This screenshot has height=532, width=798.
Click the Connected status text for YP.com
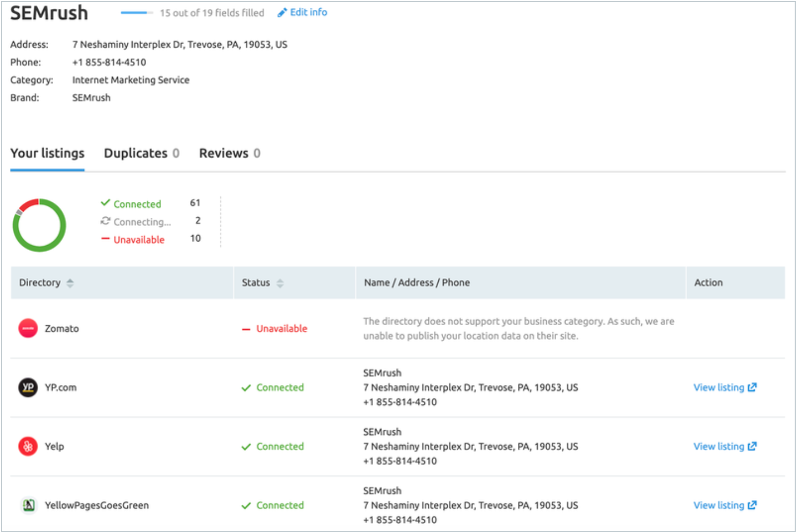click(280, 387)
